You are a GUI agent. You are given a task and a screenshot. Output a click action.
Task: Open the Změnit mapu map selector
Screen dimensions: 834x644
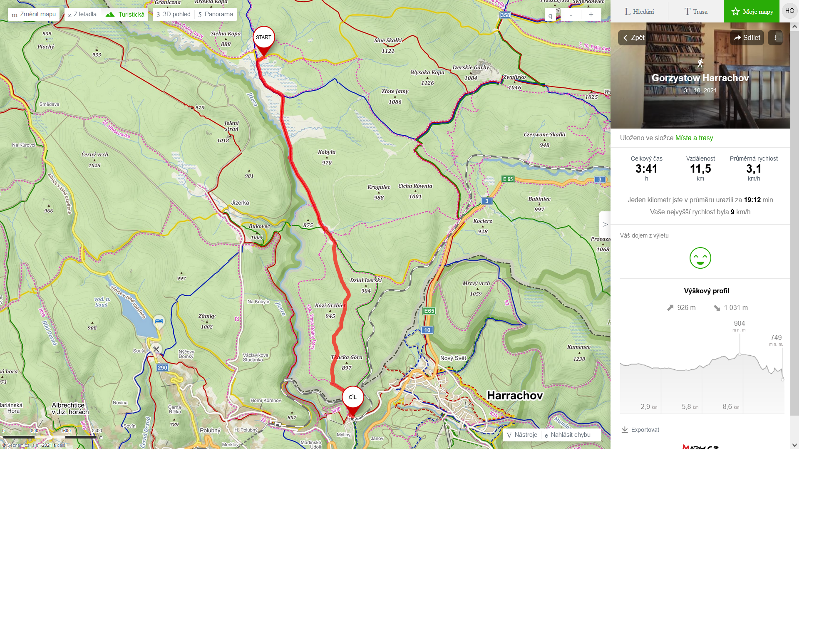(34, 14)
